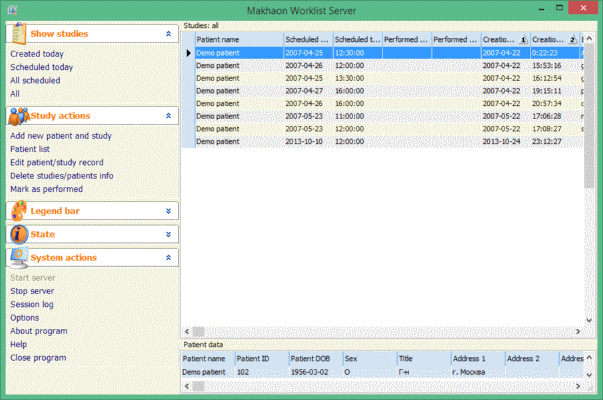Screen dimensions: 603x400
Task: Click the Legend bar palette icon
Action: [18, 211]
